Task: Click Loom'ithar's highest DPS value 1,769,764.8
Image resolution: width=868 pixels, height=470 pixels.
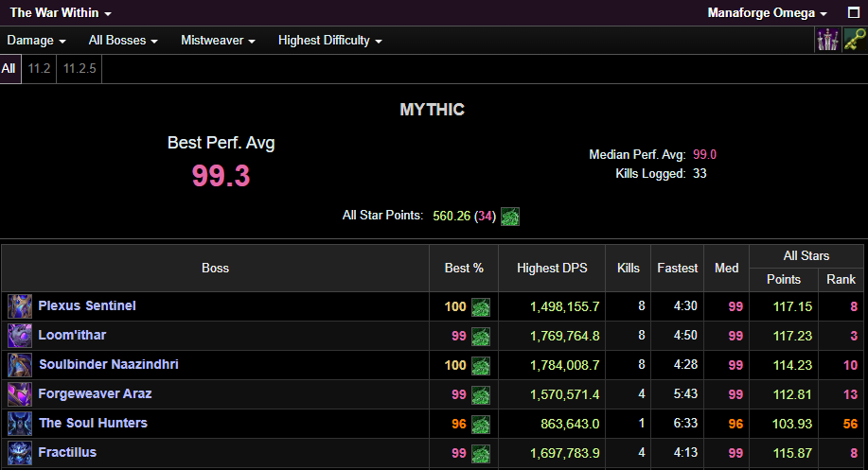Action: coord(558,336)
